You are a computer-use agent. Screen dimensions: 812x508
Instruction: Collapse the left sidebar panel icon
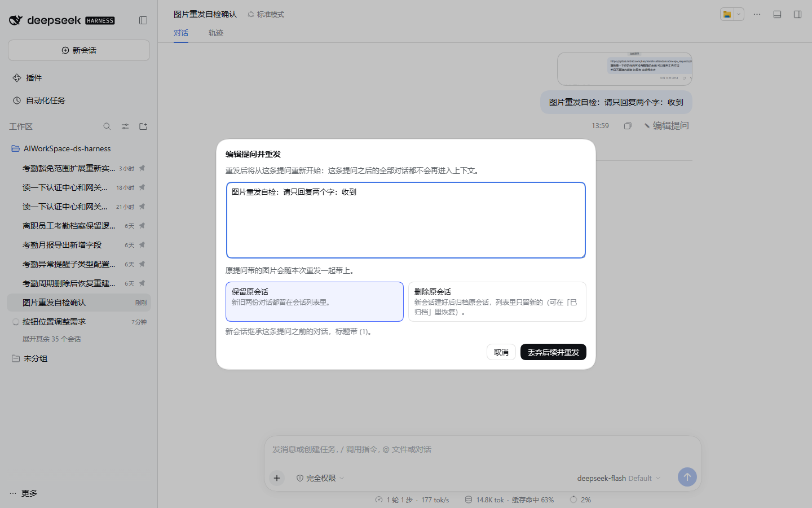coord(143,20)
